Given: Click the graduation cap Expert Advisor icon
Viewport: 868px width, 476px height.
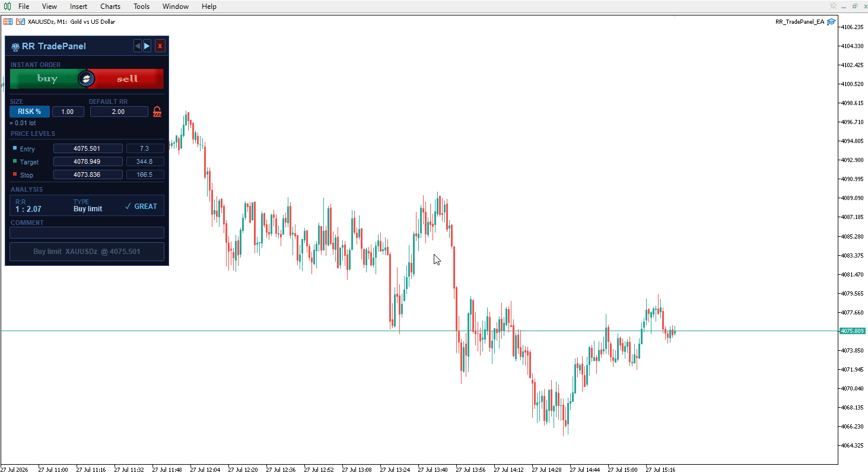Looking at the screenshot, I should (832, 22).
